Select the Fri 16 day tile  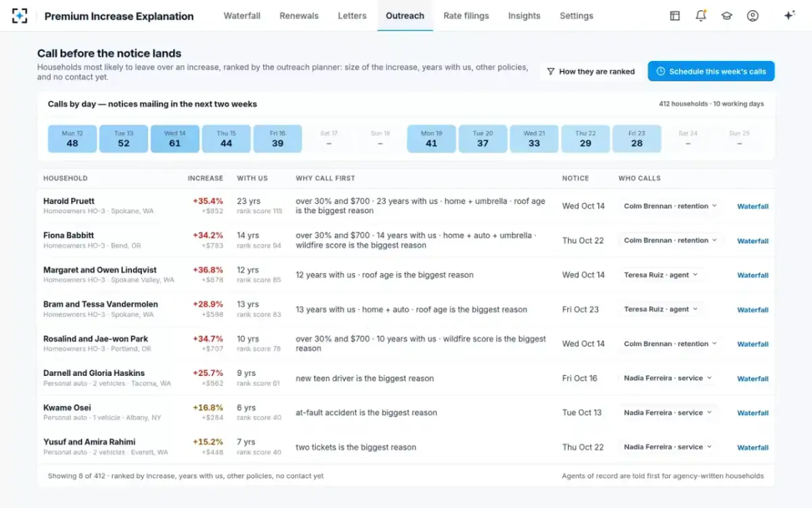[278, 139]
